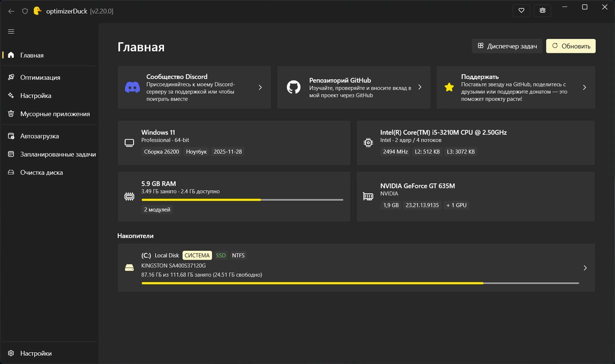Open Мусорные приложения page
The width and height of the screenshot is (615, 364).
(x=49, y=114)
